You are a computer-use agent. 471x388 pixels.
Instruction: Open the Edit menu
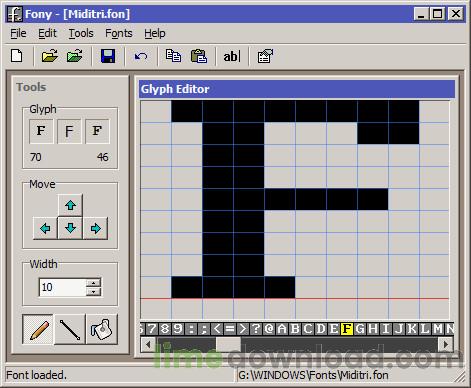coord(47,33)
